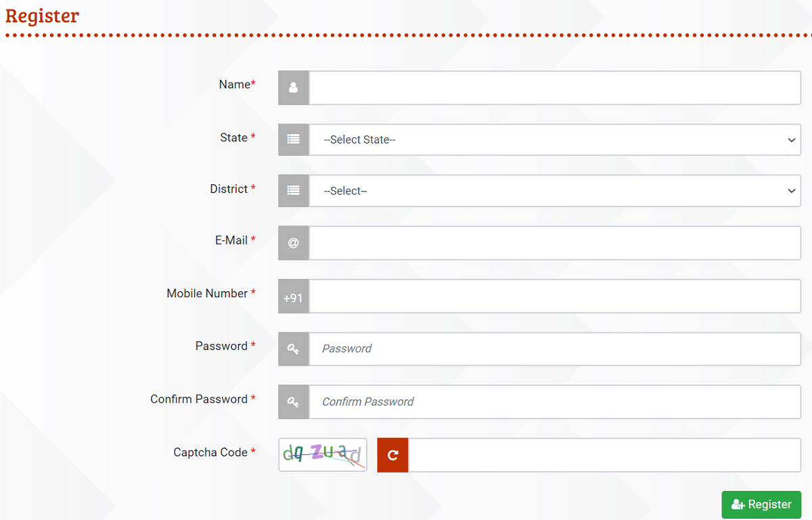This screenshot has height=520, width=812.
Task: Click the key icon beside Password field
Action: coord(293,349)
